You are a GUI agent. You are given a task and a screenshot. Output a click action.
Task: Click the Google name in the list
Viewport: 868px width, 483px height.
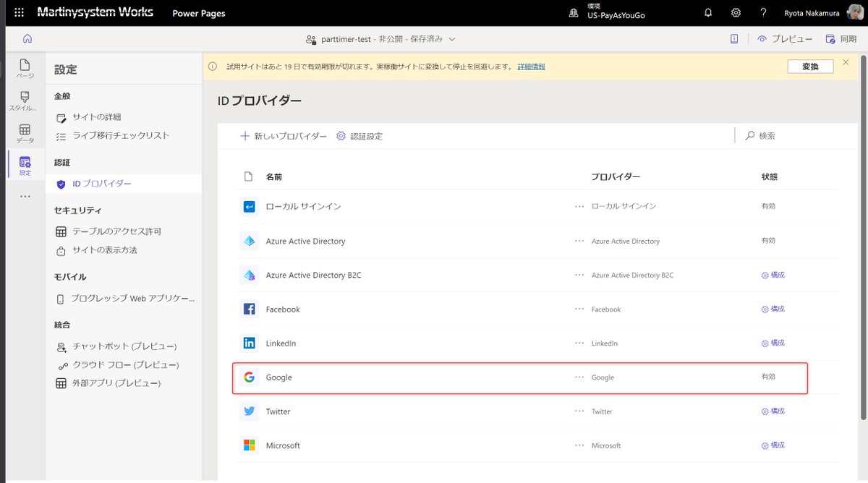click(279, 377)
